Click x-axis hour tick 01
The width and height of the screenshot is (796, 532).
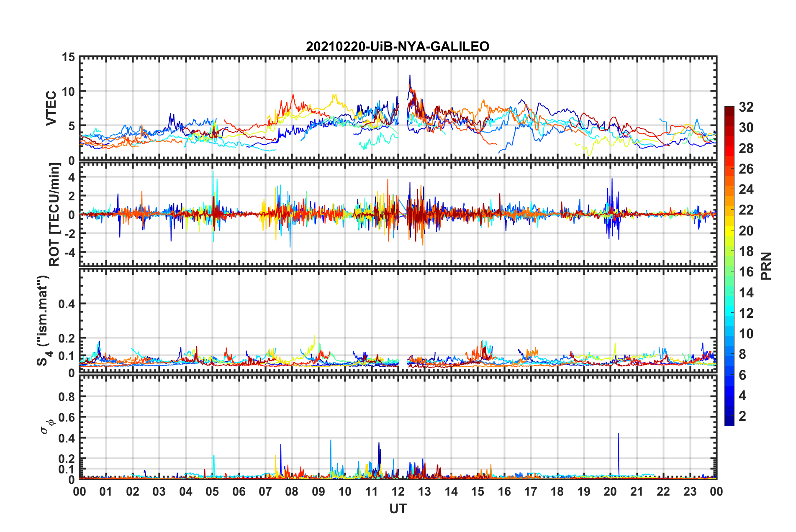(x=106, y=491)
